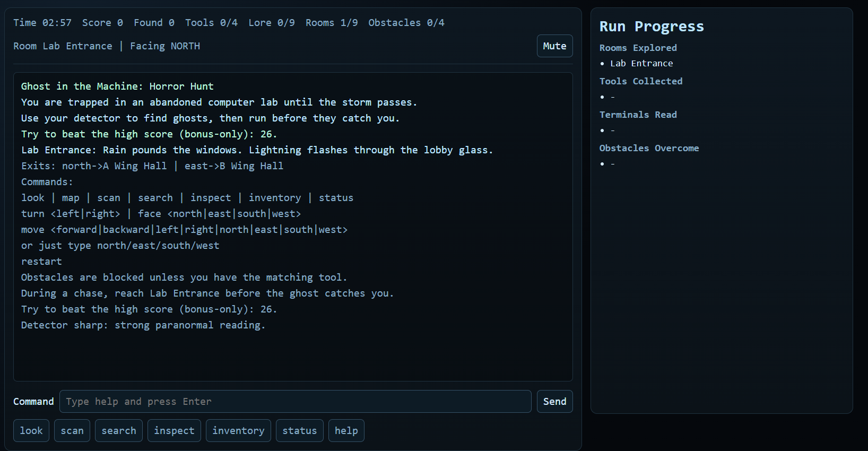The width and height of the screenshot is (868, 451).
Task: Mute the game sound
Action: tap(554, 46)
